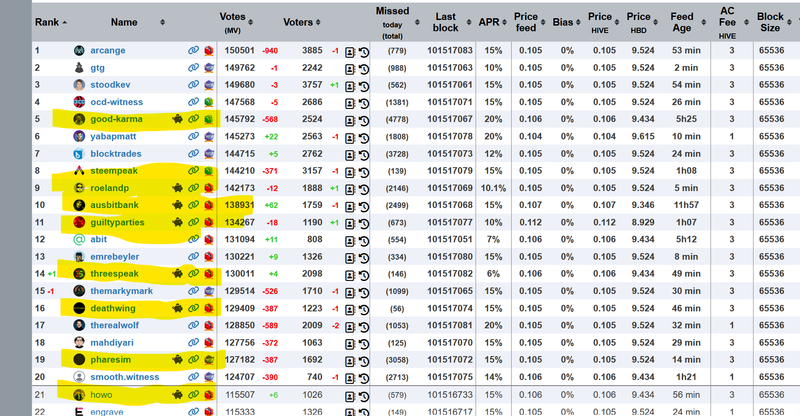This screenshot has width=800, height=416.
Task: Sort by Last block column header
Action: pyautogui.click(x=446, y=21)
